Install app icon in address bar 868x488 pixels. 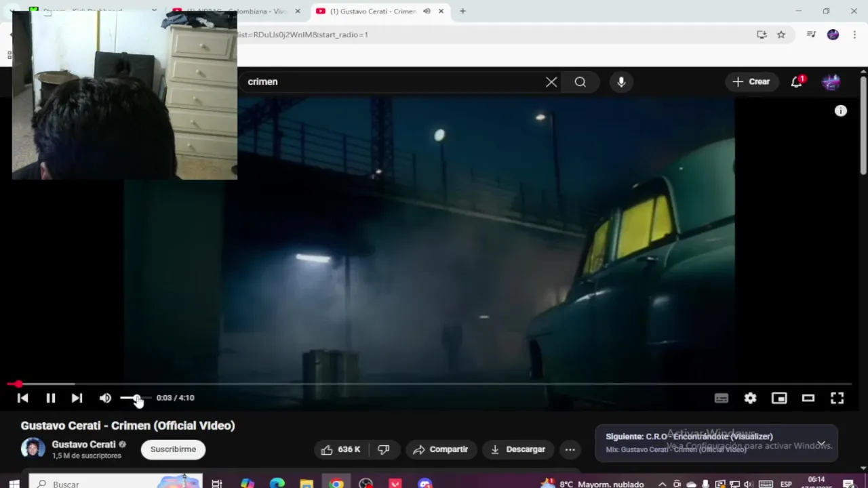(762, 35)
